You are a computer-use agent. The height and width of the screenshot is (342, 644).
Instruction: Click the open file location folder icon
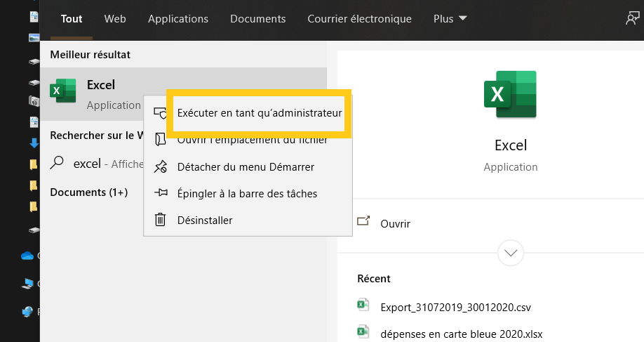160,139
